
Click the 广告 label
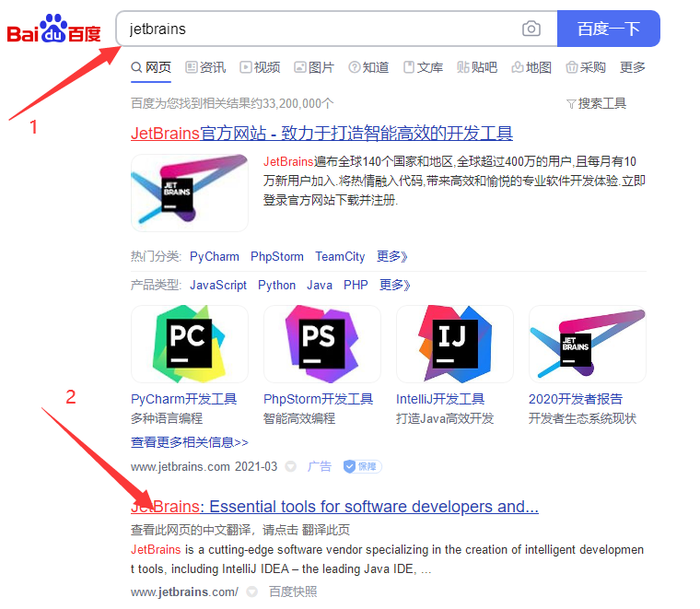pyautogui.click(x=320, y=466)
